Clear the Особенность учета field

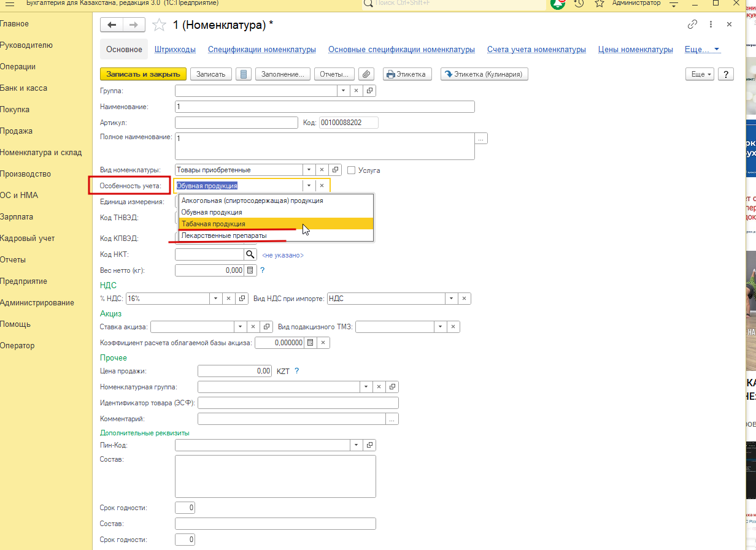322,185
